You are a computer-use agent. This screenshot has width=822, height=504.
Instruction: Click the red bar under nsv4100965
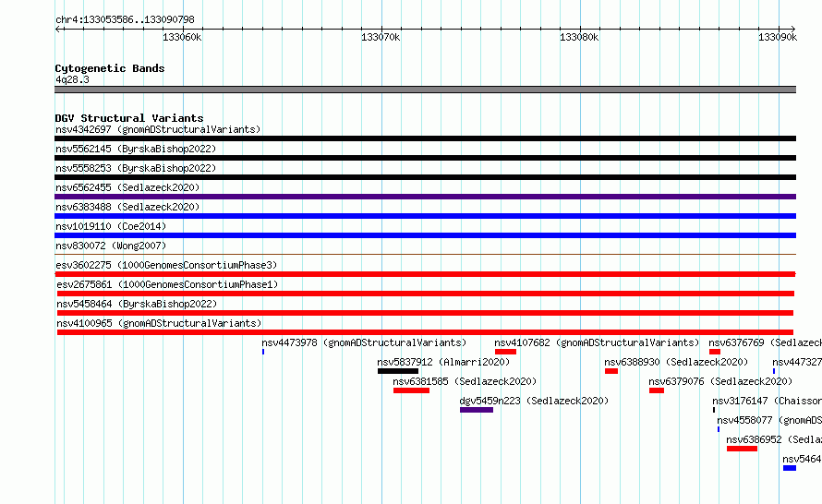coord(425,332)
